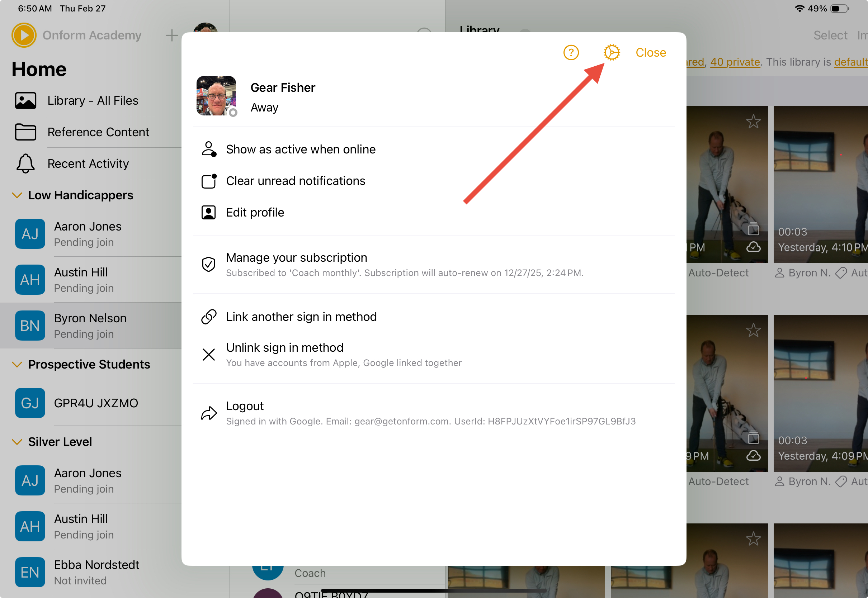Open Recent Activity bell item

pos(88,163)
